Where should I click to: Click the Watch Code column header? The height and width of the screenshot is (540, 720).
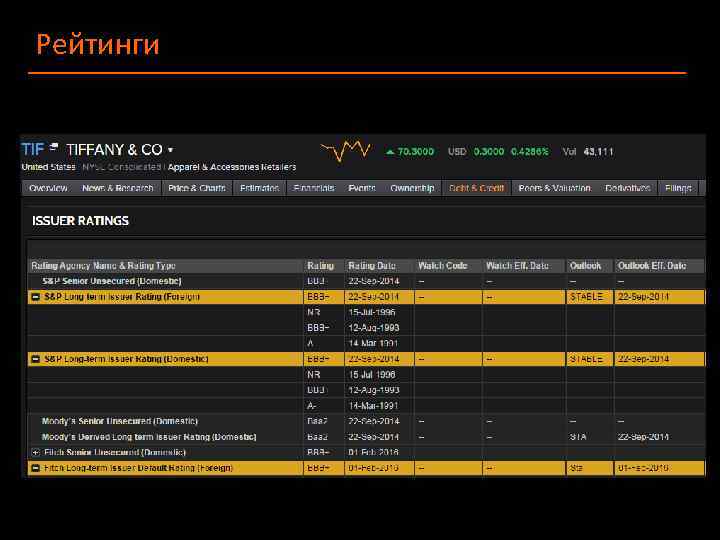442,266
